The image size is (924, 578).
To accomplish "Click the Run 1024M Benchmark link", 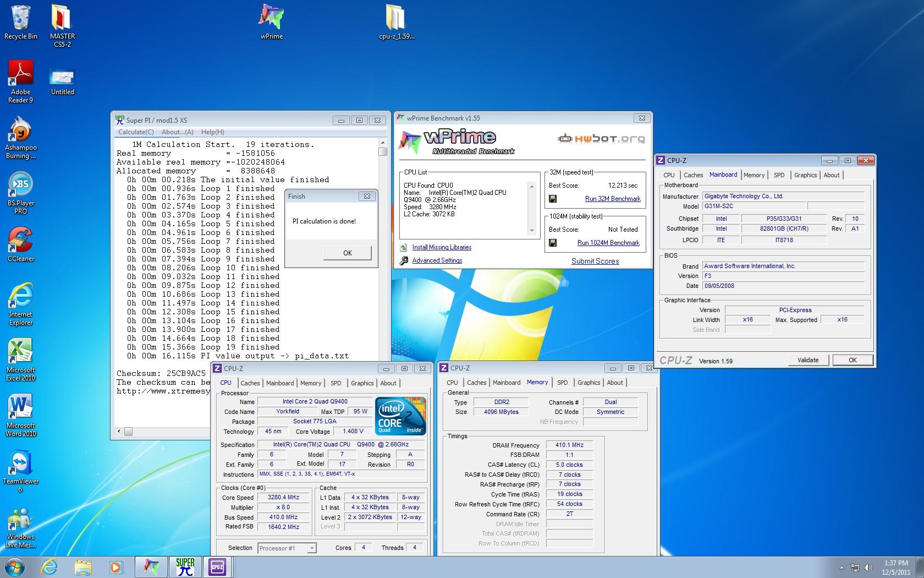I will 608,243.
